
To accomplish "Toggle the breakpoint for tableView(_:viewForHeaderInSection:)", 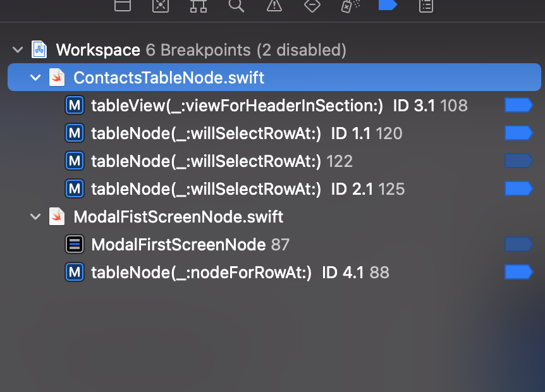I will click(518, 105).
